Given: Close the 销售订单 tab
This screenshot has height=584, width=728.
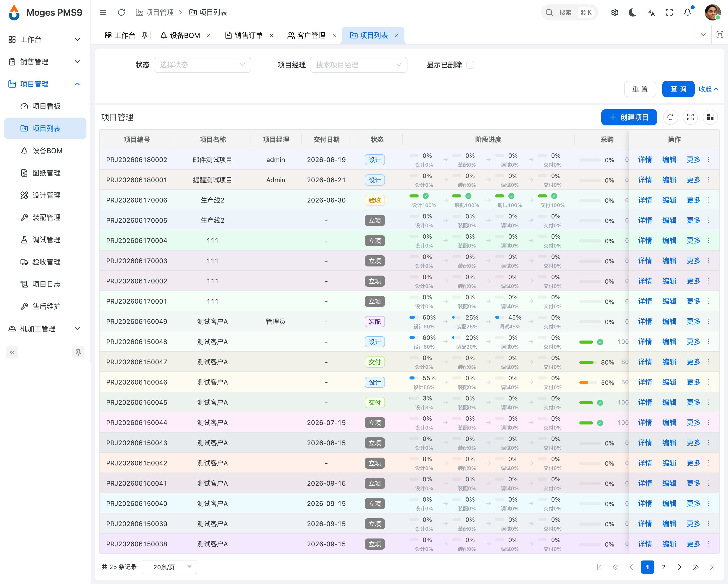Looking at the screenshot, I should (x=271, y=35).
